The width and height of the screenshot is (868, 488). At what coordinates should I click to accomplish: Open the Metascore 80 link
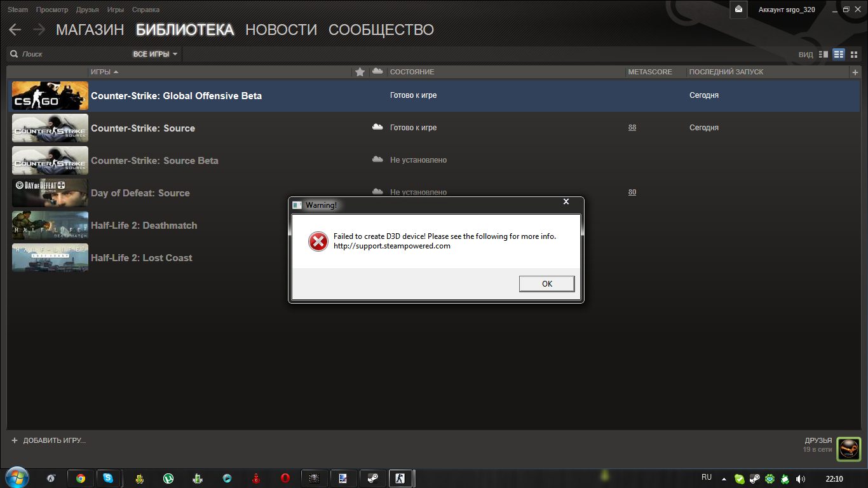632,192
